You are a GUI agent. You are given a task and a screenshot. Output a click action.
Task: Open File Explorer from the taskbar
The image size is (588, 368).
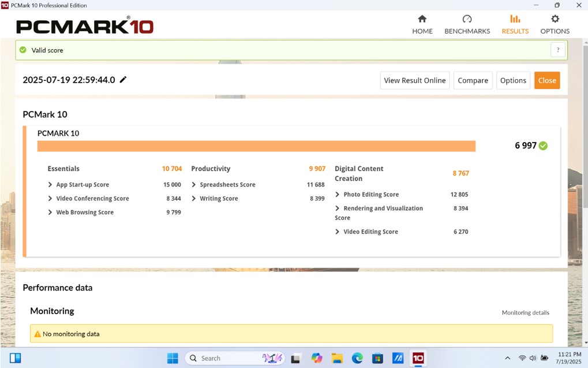337,358
